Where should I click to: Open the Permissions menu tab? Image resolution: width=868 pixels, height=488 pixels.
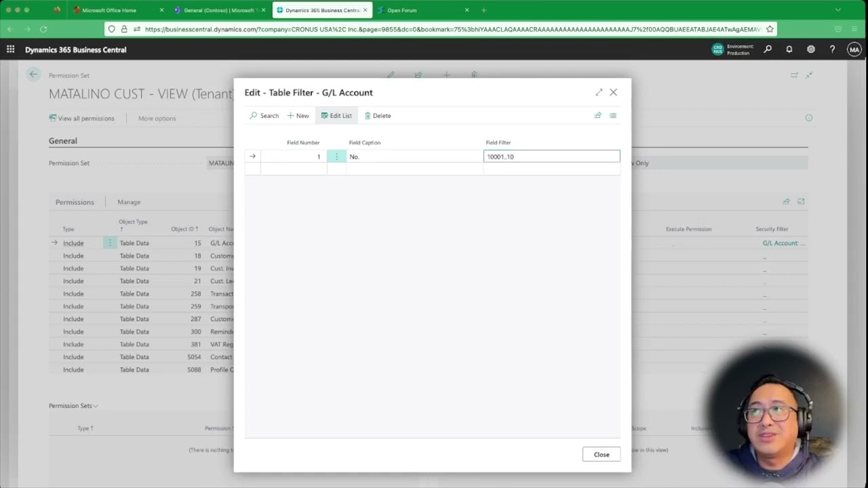[x=75, y=202]
